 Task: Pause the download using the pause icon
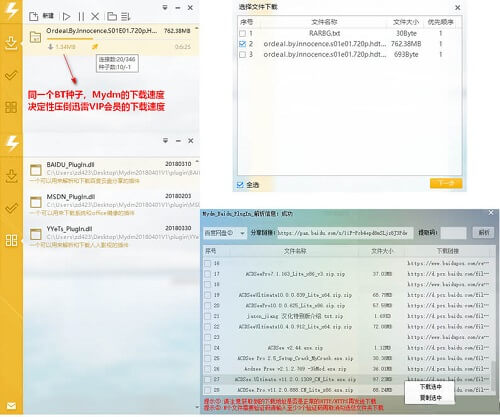[x=81, y=16]
